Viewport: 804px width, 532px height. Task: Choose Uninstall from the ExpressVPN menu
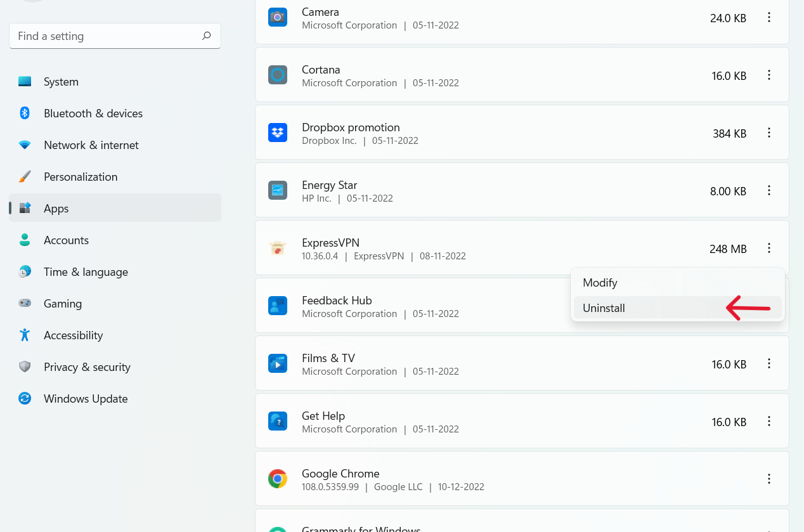click(677, 308)
